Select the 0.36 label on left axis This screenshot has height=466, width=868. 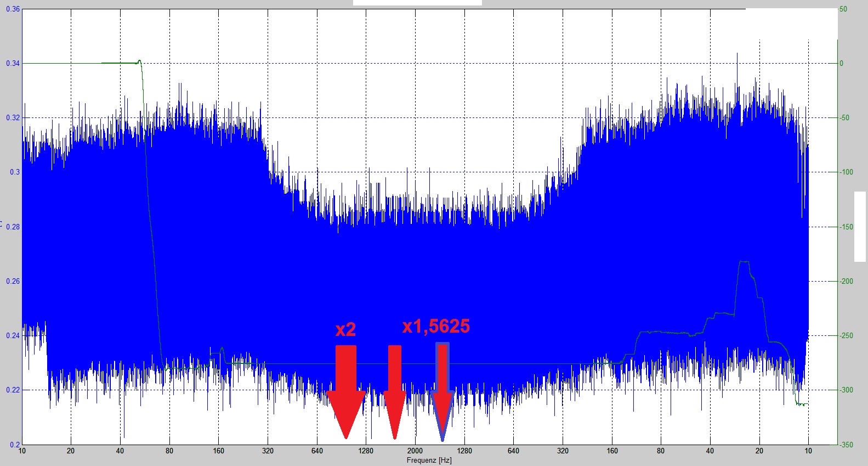coord(13,9)
